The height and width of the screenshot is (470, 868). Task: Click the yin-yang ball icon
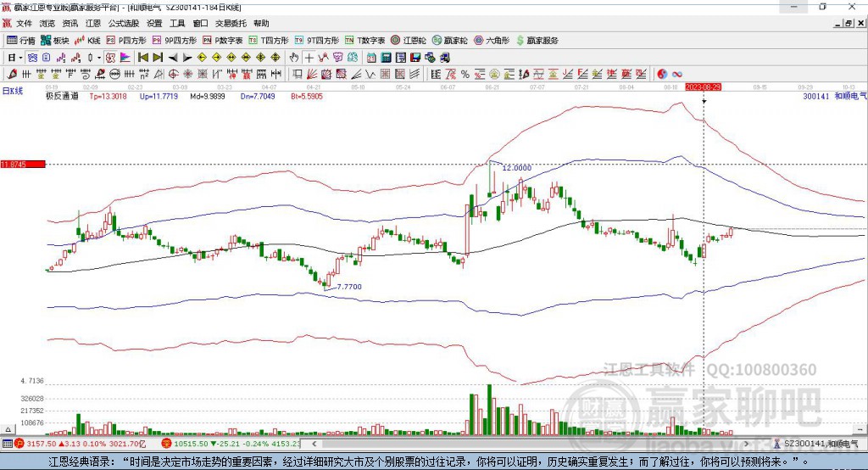(x=663, y=74)
